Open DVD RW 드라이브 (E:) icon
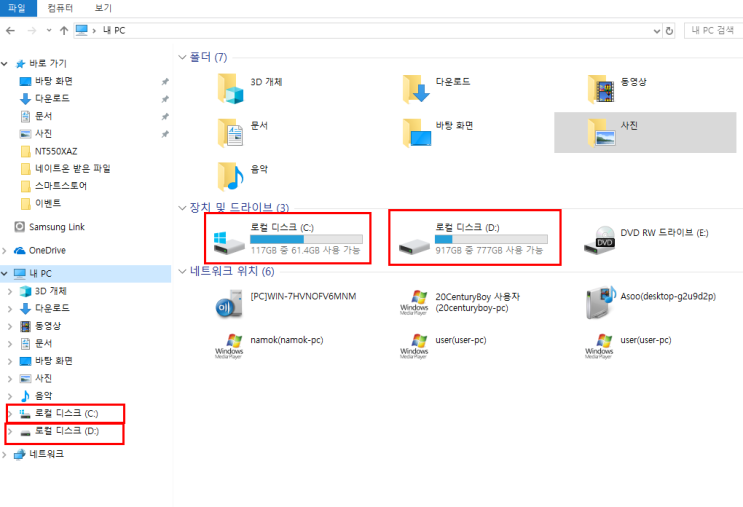 click(599, 240)
